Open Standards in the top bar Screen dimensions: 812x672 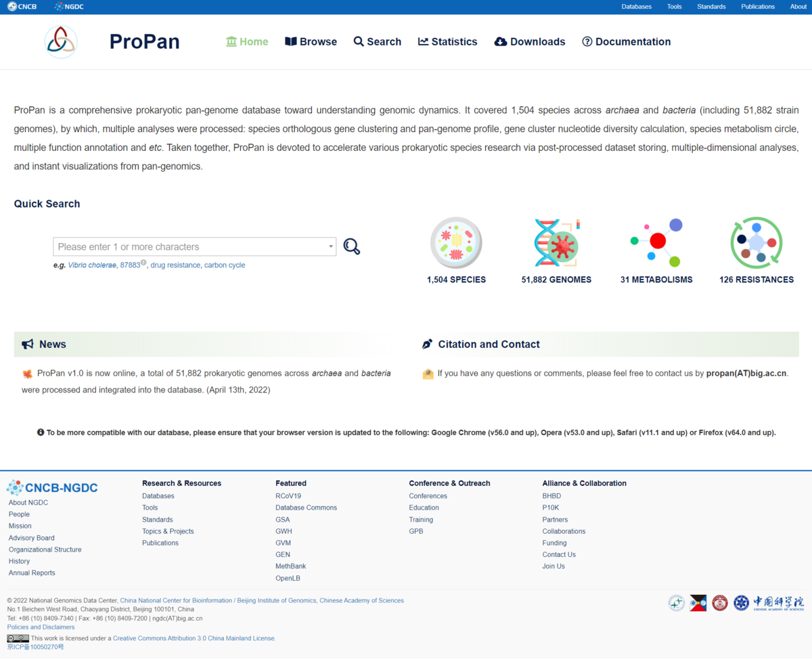(711, 7)
